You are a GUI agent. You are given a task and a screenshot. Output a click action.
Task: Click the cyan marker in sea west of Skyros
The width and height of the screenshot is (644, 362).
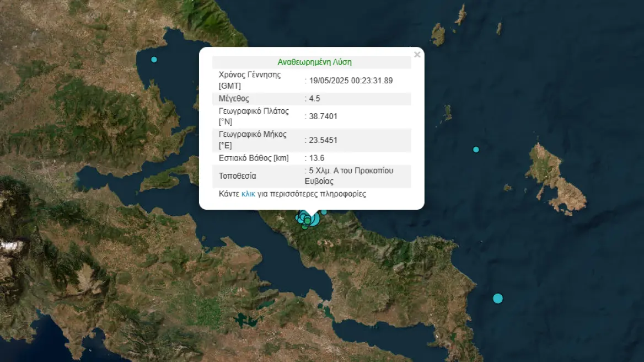click(476, 150)
